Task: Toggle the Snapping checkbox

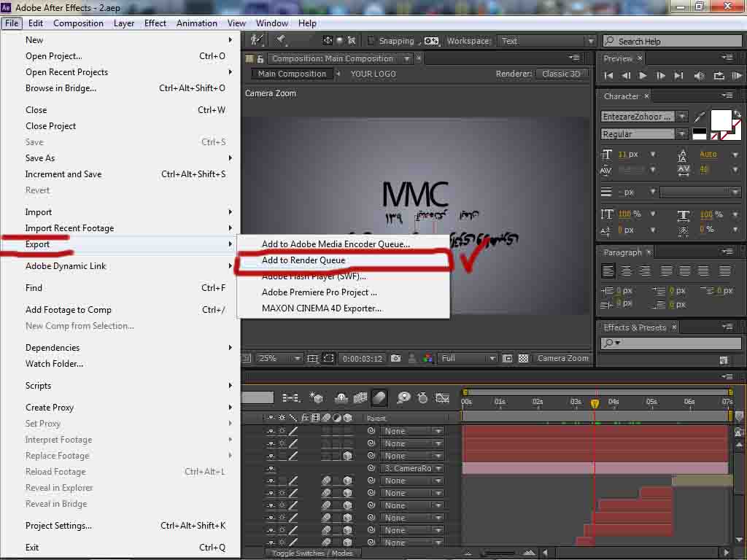Action: tap(371, 41)
